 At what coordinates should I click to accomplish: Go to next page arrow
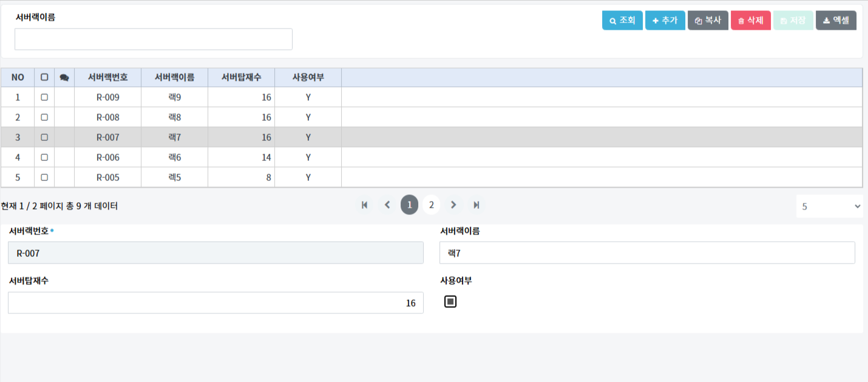click(x=453, y=205)
